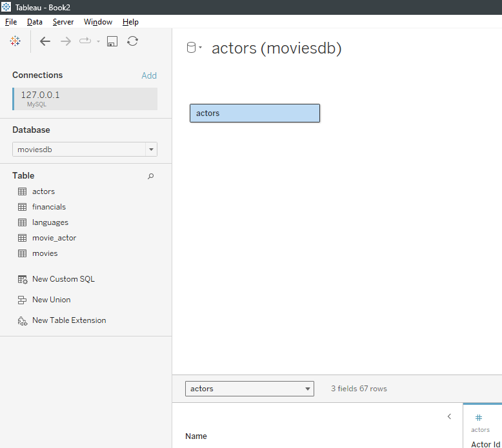Select the financials table
Image resolution: width=502 pixels, height=448 pixels.
(x=48, y=207)
